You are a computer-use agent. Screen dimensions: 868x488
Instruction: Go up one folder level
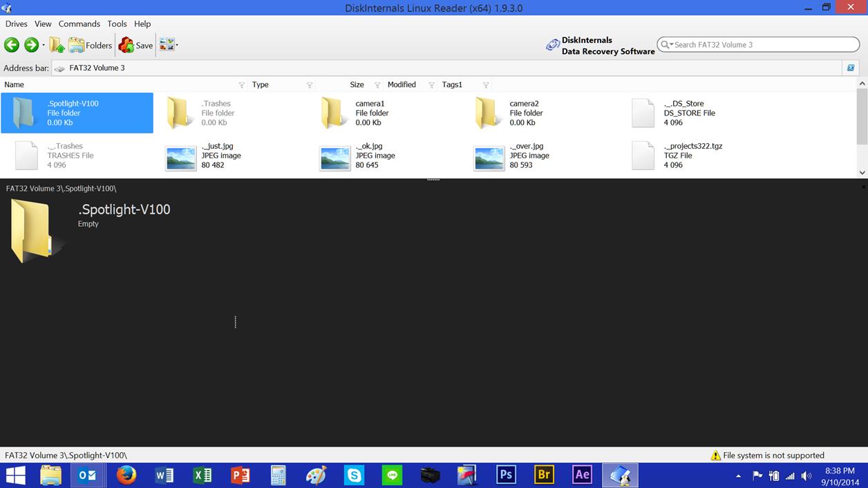pos(57,45)
